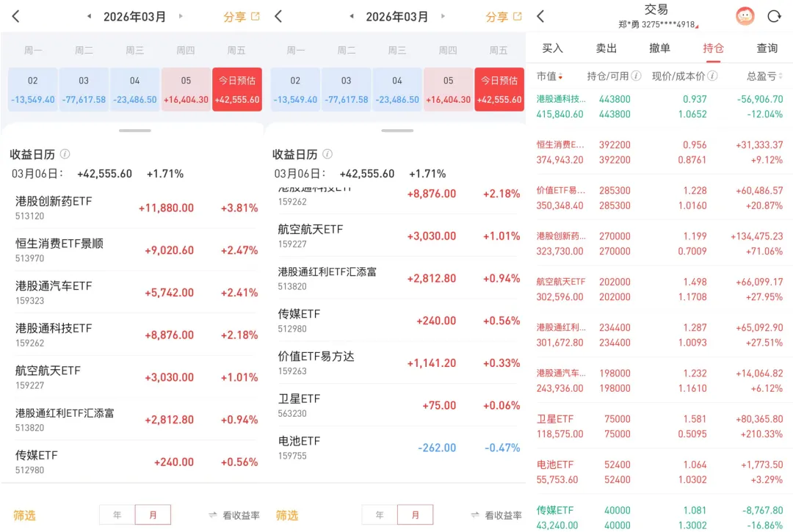Tap info icon beside 收益日历 in left panel
The width and height of the screenshot is (793, 532).
(65, 154)
